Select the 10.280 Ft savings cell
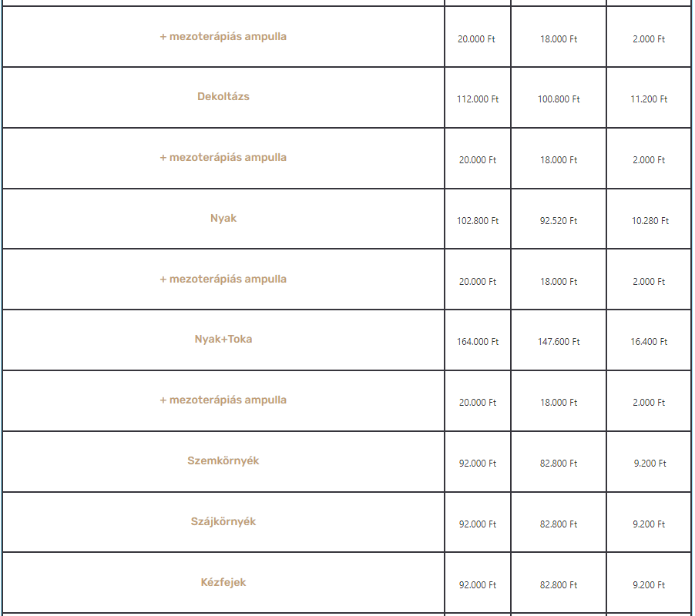 [x=650, y=220]
